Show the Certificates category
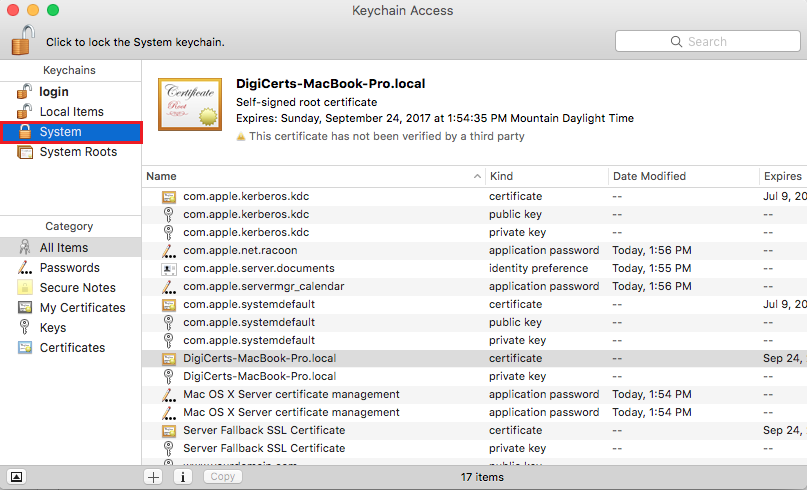 click(x=72, y=348)
